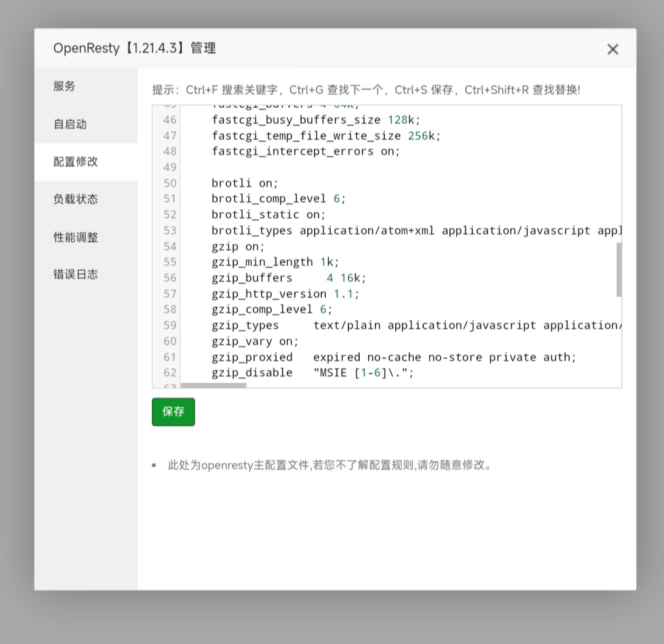Image resolution: width=664 pixels, height=644 pixels.
Task: Click the green 保存 button
Action: (173, 411)
